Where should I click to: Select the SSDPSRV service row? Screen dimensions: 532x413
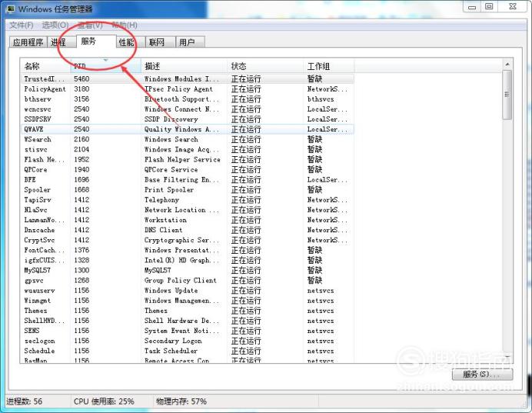click(x=187, y=119)
